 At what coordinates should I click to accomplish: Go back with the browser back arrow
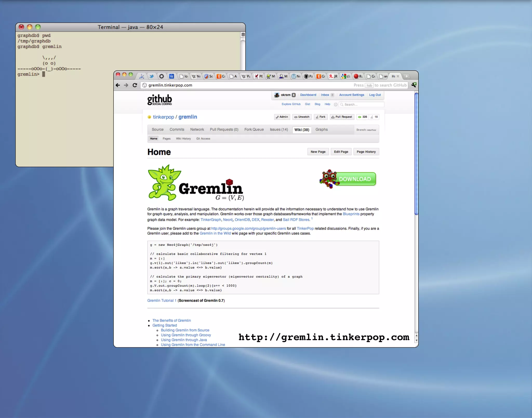(118, 85)
